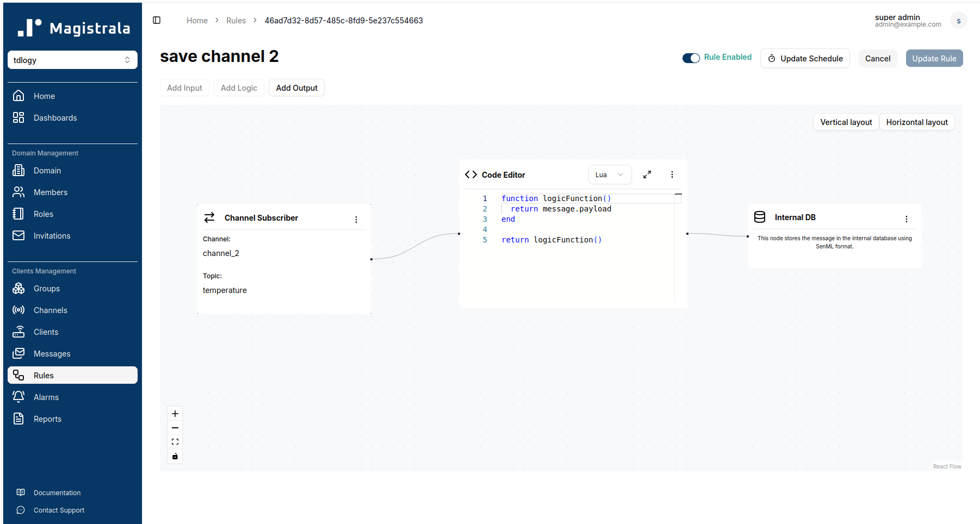Open the tdlogy domain selector

[72, 60]
